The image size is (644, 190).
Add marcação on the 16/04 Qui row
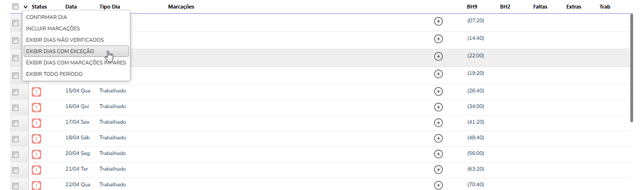click(438, 107)
